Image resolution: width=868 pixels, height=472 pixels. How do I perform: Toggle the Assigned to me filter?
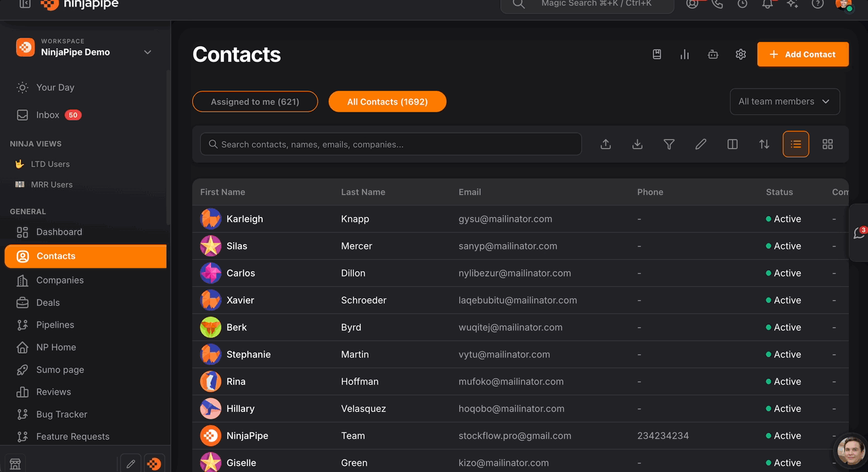point(255,102)
